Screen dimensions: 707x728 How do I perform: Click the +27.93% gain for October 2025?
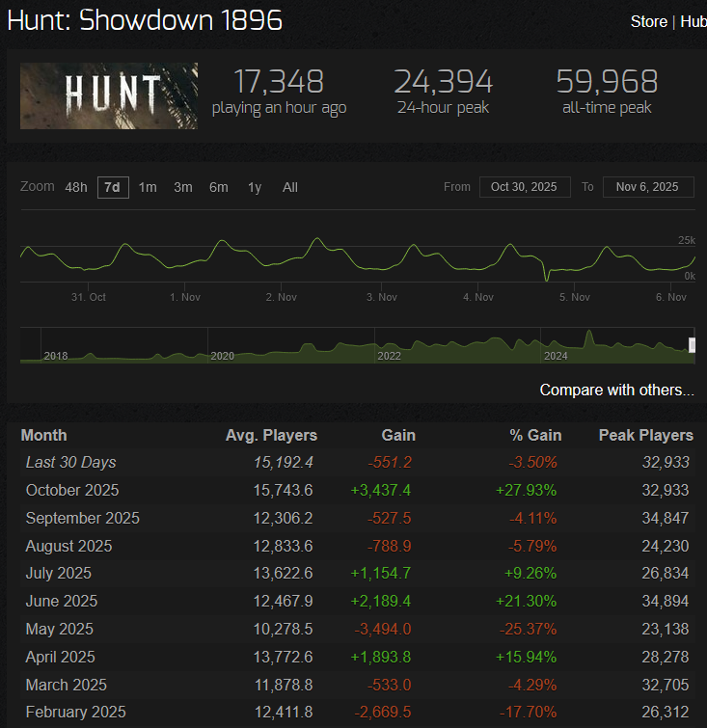pyautogui.click(x=526, y=490)
